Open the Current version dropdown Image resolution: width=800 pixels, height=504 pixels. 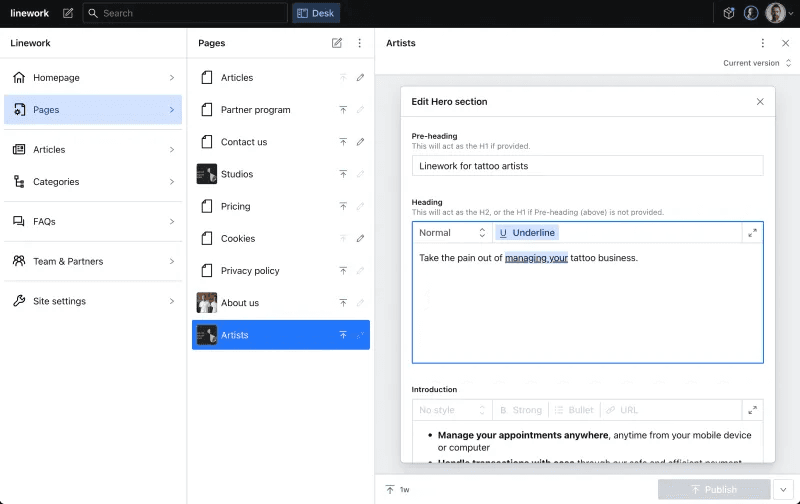coord(758,63)
